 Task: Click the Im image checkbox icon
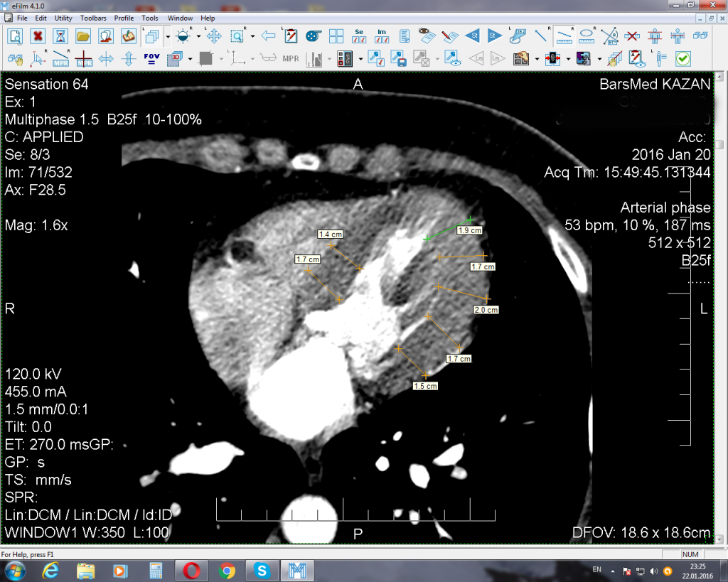tap(382, 36)
